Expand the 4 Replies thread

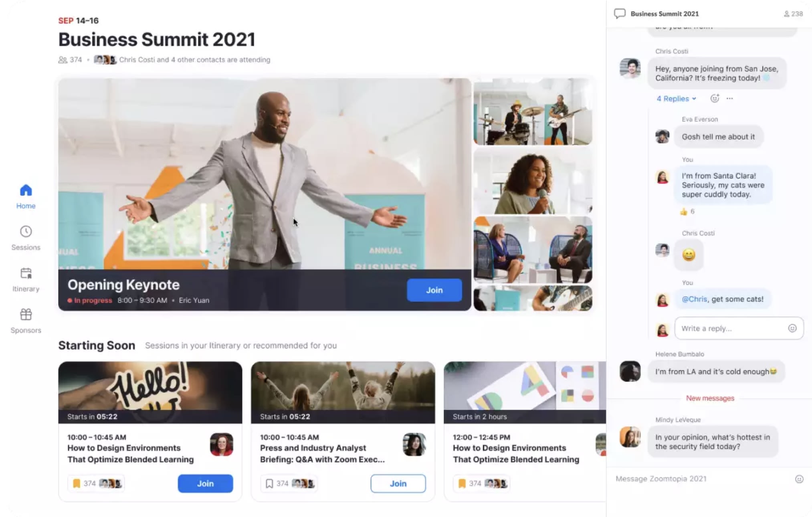pos(675,98)
